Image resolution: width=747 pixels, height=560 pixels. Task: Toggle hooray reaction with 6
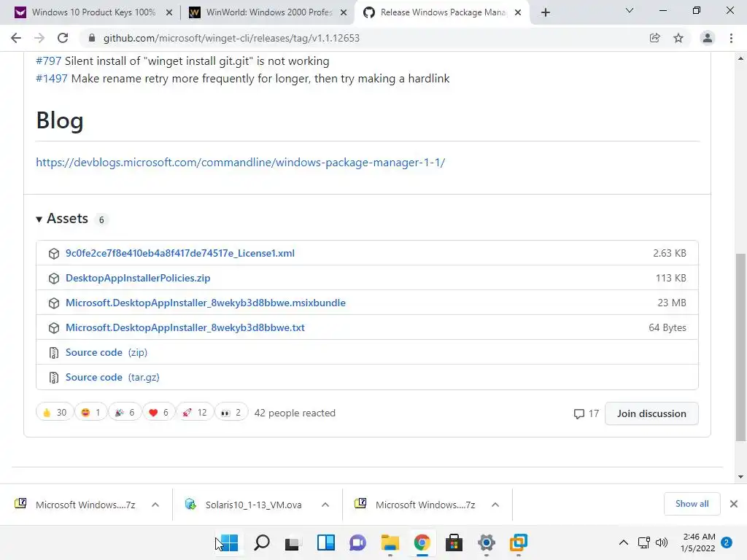(124, 413)
